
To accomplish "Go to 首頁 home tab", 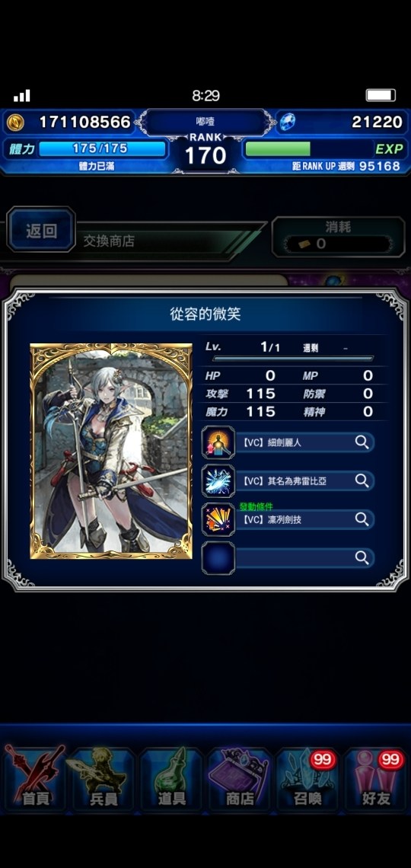I will [35, 779].
